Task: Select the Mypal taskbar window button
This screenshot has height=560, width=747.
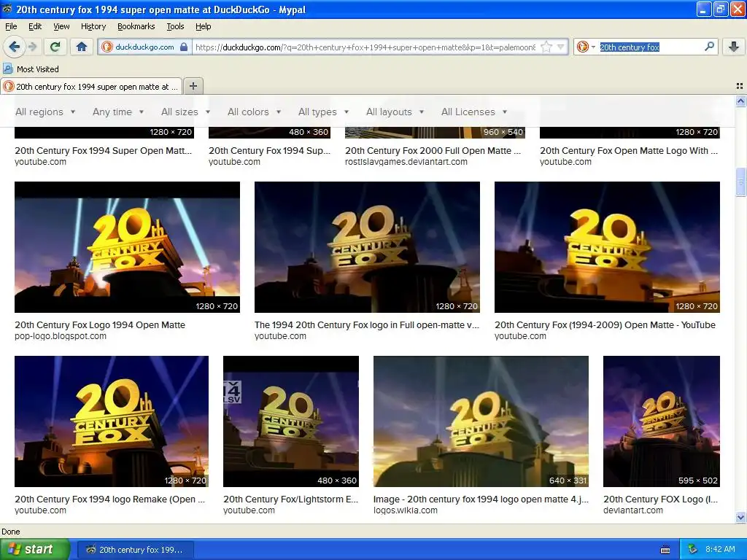Action: [135, 550]
